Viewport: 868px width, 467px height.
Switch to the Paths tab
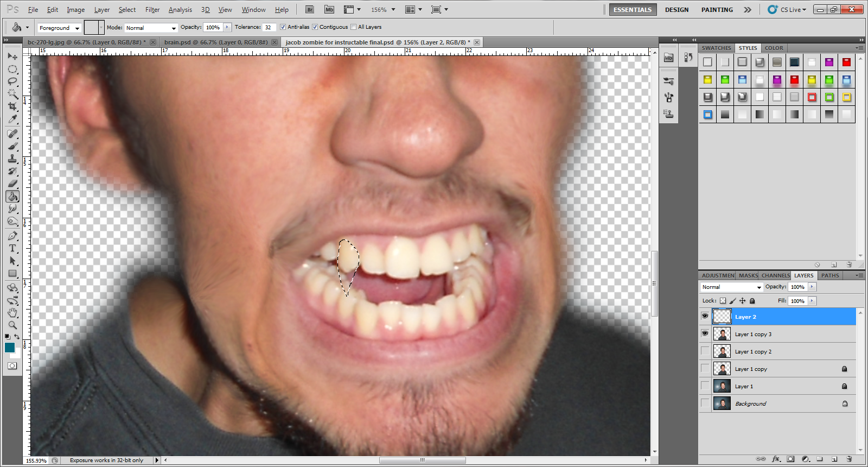[830, 275]
